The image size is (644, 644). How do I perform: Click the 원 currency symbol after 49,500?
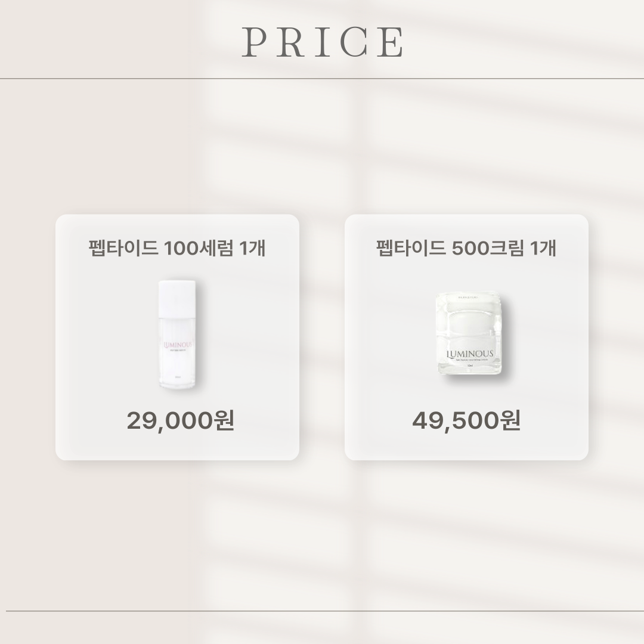pos(510,420)
